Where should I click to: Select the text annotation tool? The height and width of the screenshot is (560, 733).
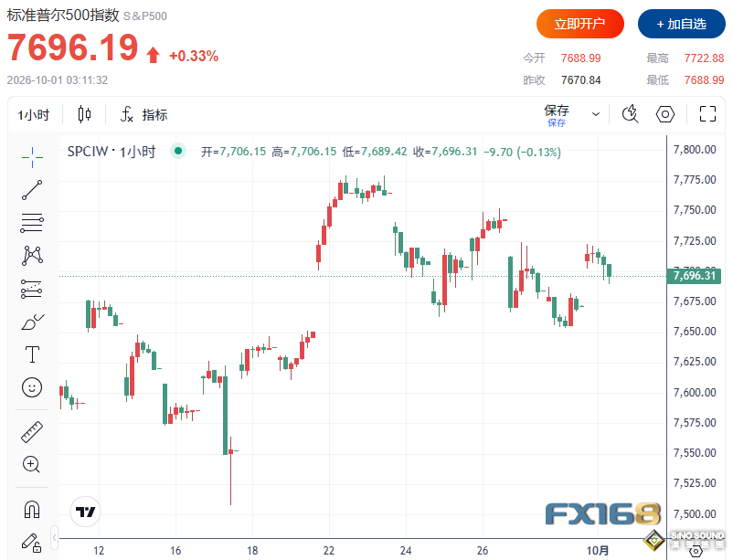click(x=32, y=354)
